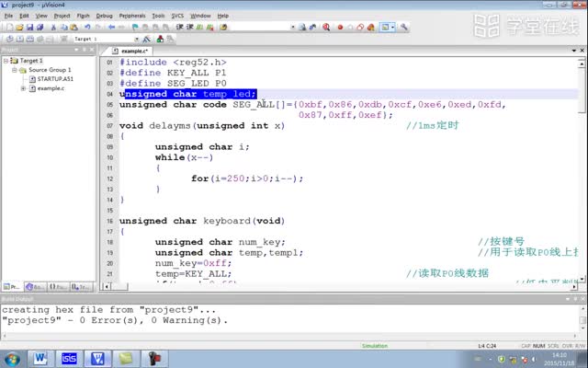Open the Project menu
This screenshot has height=368, width=588.
click(x=62, y=16)
